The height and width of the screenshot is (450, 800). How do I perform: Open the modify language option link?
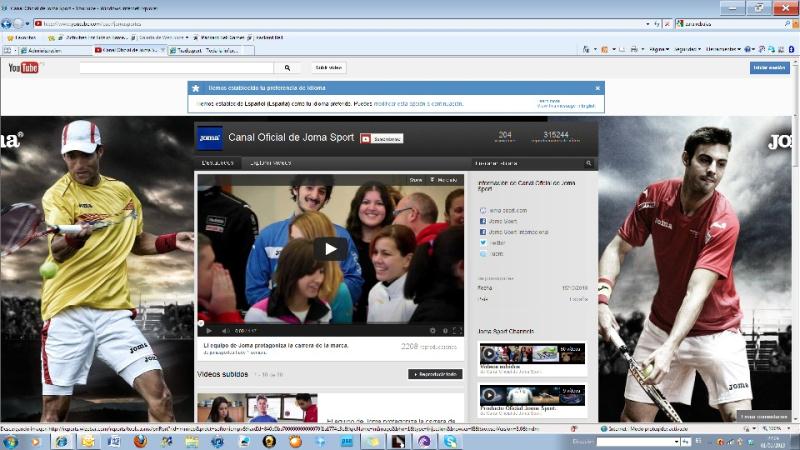coord(418,104)
